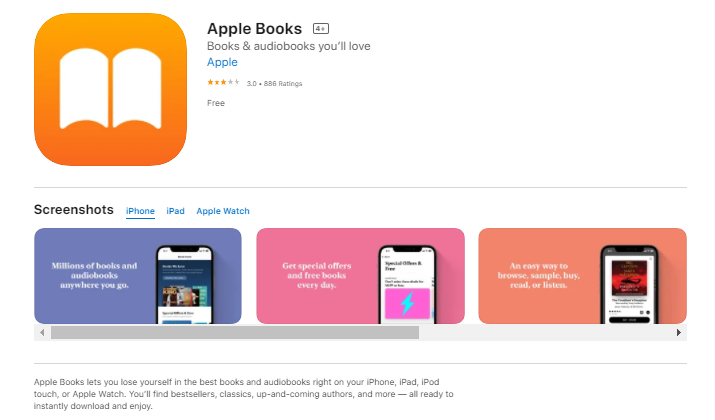Click the orange Apple Books app icon
Viewport: 715px width, 420px height.
[110, 89]
